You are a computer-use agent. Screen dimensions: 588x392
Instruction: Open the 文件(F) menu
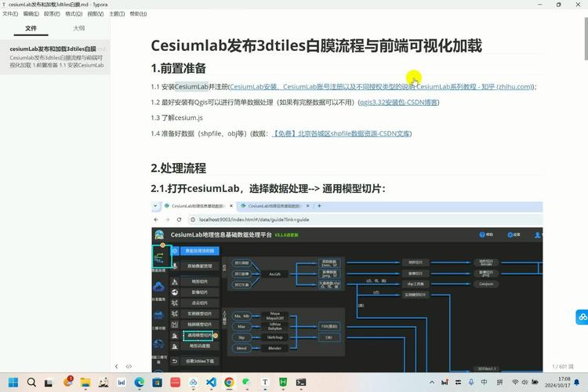pos(10,14)
